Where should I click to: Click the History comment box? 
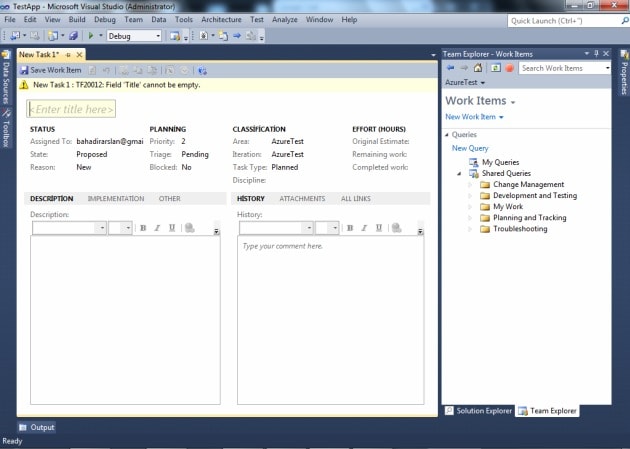[x=330, y=320]
